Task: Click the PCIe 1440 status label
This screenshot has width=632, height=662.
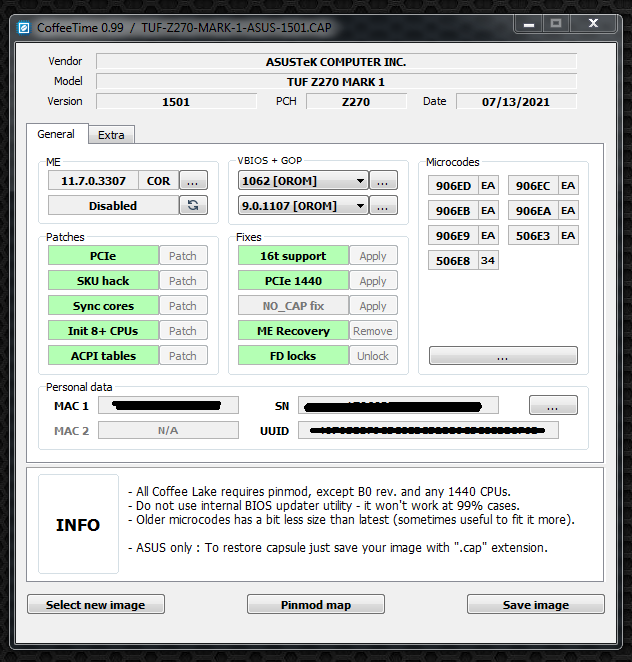Action: (x=293, y=281)
